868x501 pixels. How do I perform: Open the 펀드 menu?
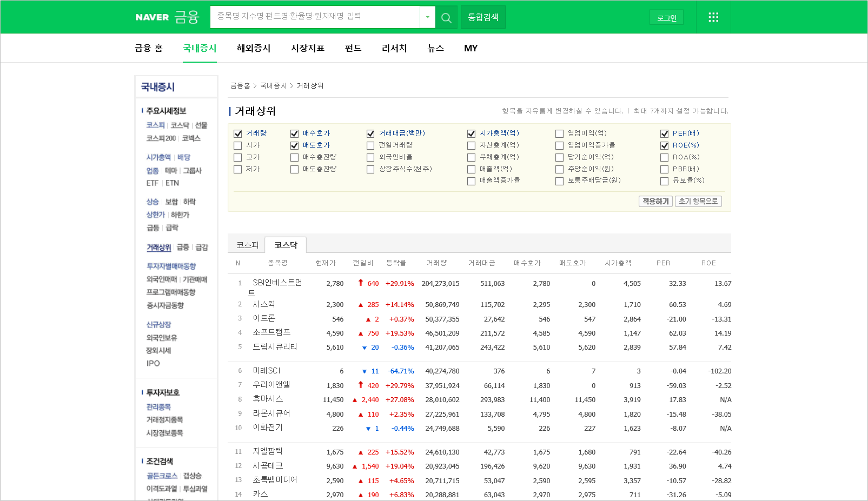click(353, 48)
